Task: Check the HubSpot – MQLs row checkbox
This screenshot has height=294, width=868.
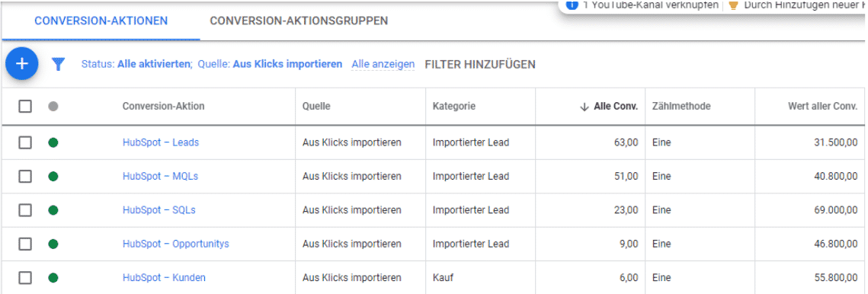Action: (25, 176)
